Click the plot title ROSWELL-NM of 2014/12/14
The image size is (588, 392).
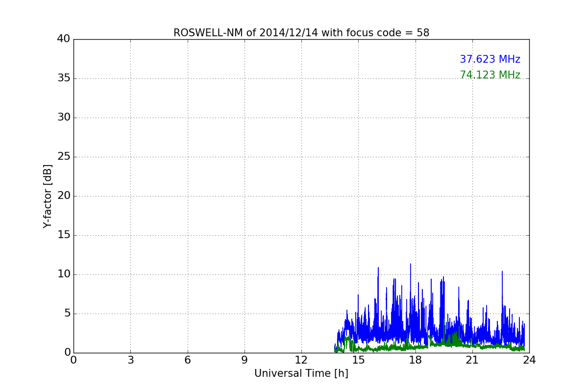click(x=301, y=33)
